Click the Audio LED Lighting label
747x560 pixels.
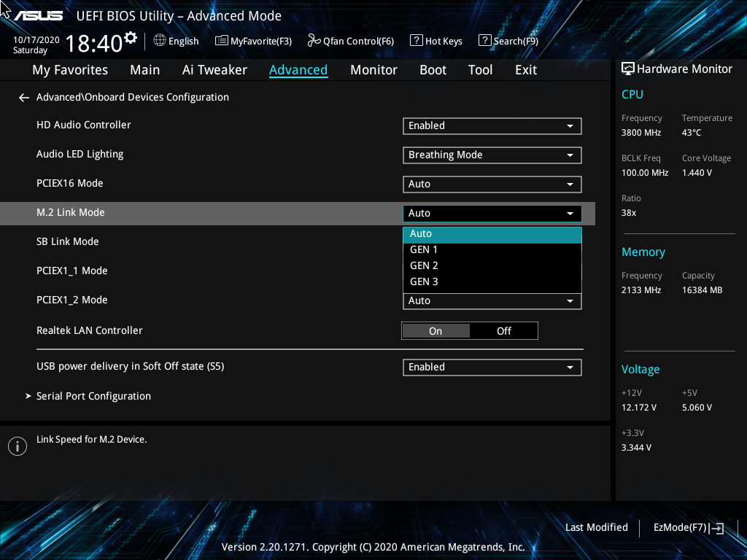pyautogui.click(x=80, y=155)
